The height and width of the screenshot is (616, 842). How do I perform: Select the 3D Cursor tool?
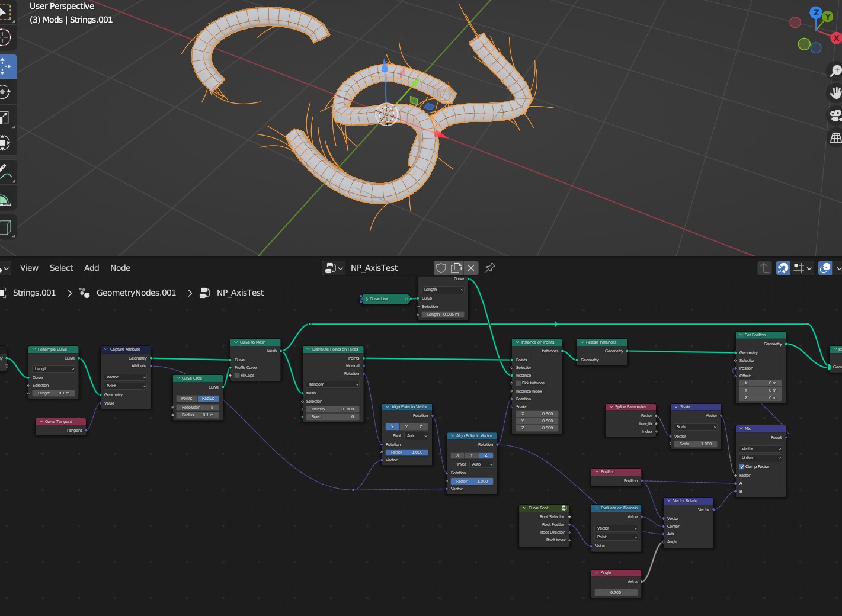click(5, 37)
